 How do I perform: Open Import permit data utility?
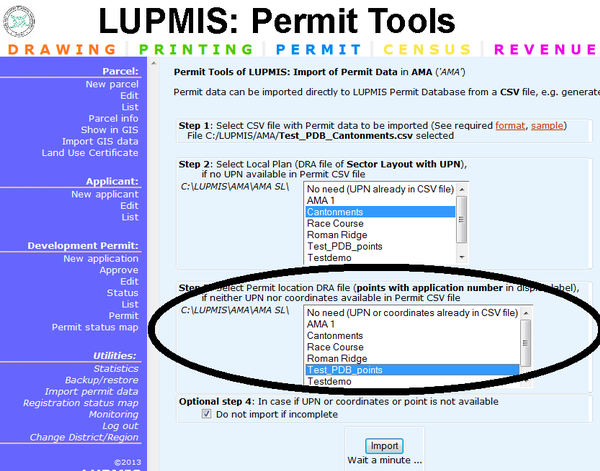91,392
